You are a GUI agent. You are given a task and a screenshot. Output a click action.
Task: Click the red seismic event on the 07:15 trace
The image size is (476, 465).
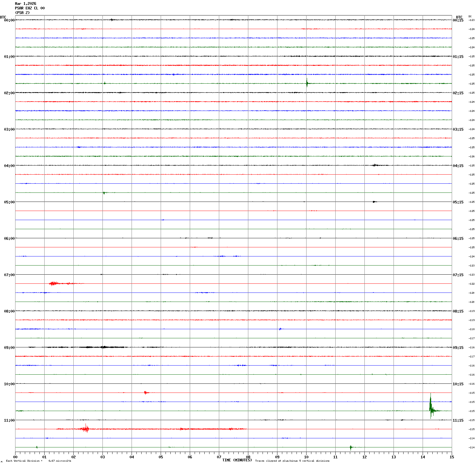pos(54,283)
